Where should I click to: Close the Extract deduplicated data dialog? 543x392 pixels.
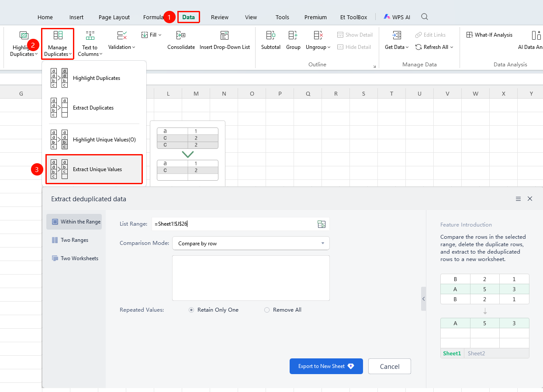[530, 199]
